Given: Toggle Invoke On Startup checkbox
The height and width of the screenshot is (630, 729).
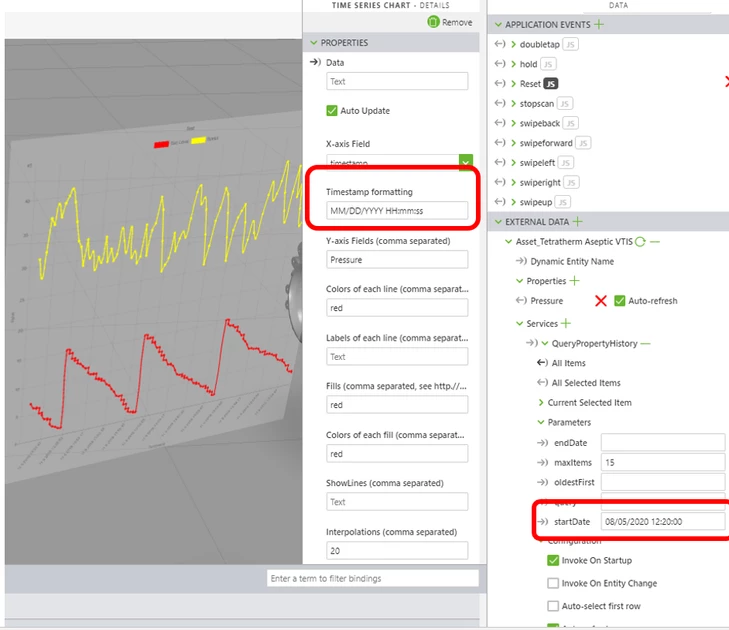Looking at the screenshot, I should [553, 560].
